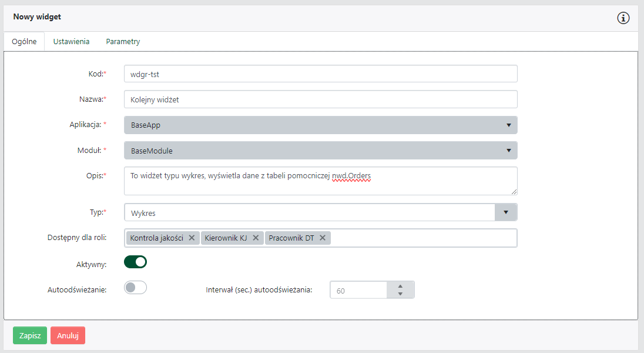Remove the Kontrola jakości role tag
The width and height of the screenshot is (644, 353).
pos(192,238)
